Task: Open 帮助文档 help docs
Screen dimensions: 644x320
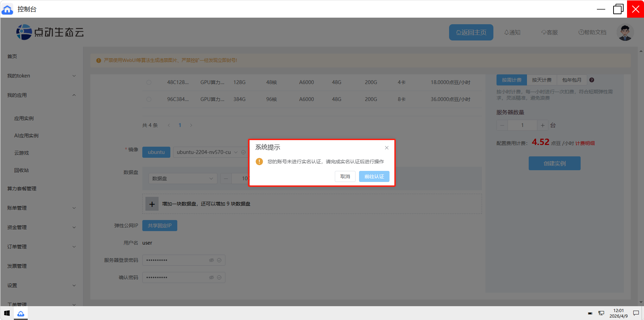Action: (592, 33)
